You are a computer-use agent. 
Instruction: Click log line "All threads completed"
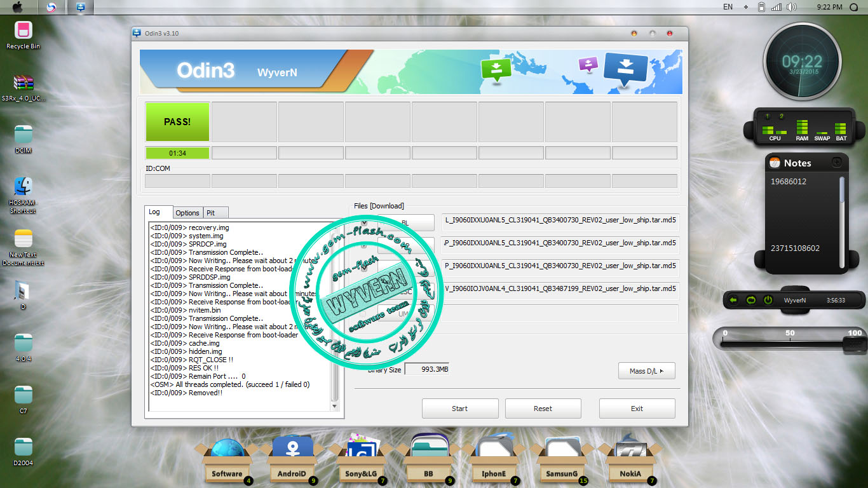coord(230,384)
